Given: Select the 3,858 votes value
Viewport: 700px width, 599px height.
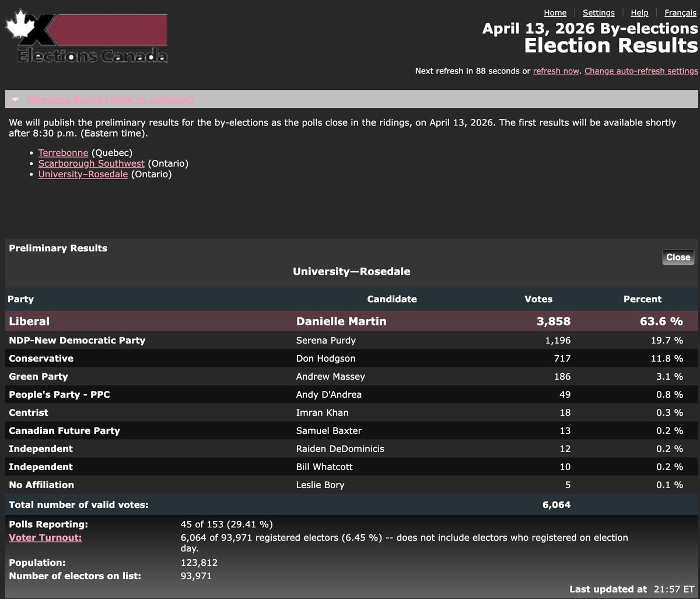Looking at the screenshot, I should point(554,321).
